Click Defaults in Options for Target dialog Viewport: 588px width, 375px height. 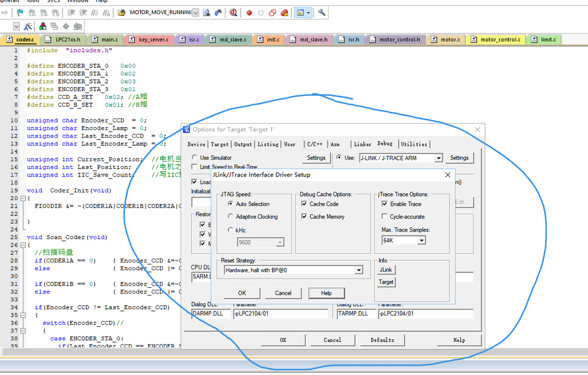pos(382,340)
